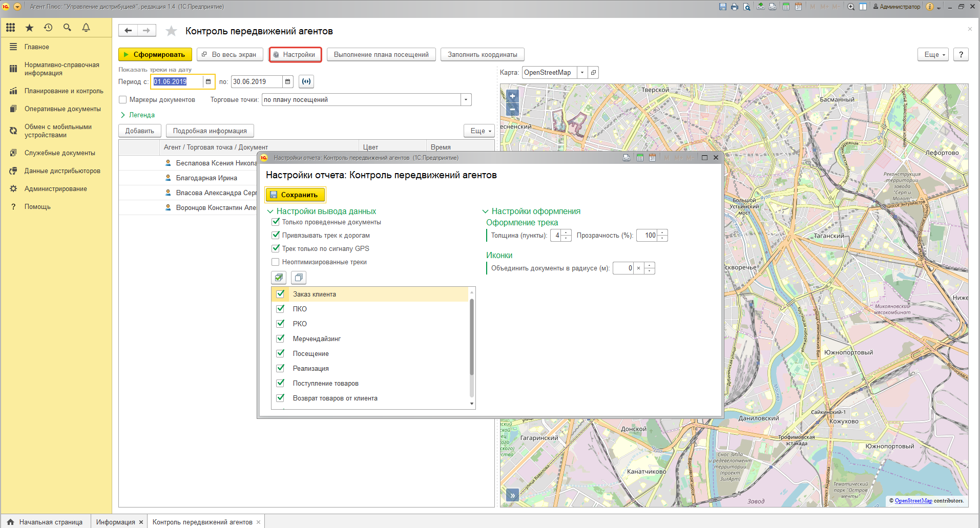Uncheck the Реализация document type

[x=280, y=368]
